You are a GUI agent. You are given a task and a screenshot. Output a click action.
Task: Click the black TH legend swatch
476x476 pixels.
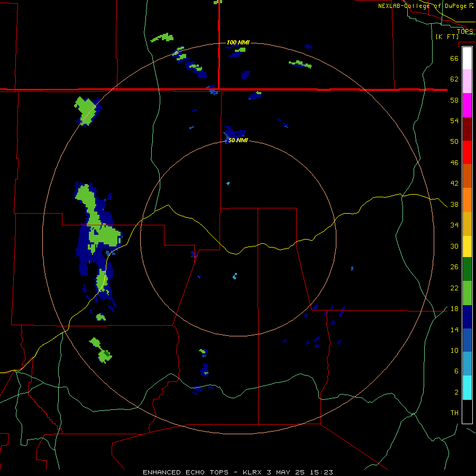tap(467, 411)
